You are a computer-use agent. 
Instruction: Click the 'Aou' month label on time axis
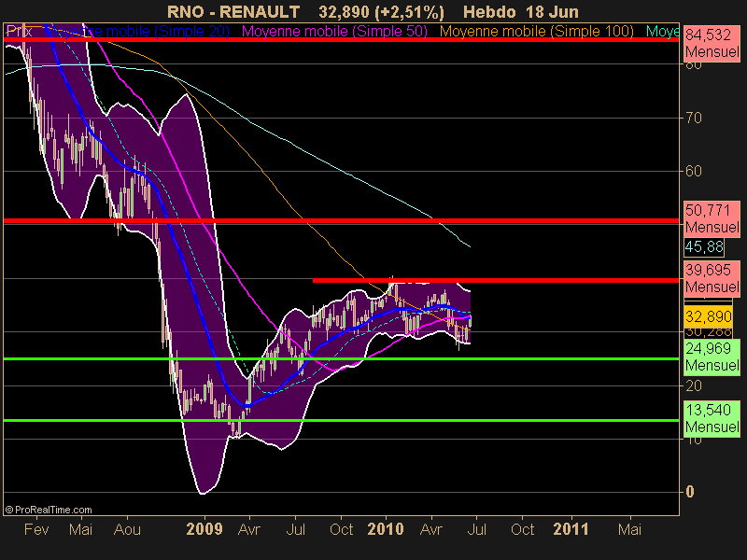(127, 529)
